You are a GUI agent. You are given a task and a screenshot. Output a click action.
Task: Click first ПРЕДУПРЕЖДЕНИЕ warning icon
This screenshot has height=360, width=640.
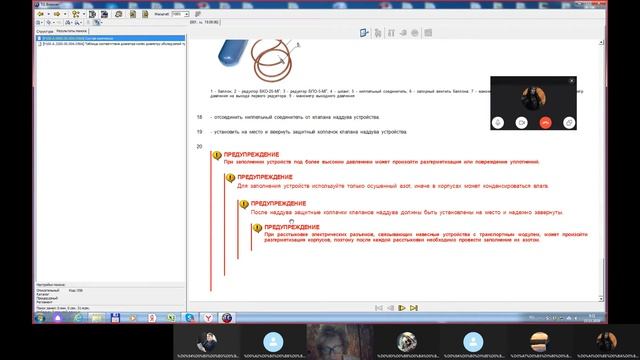[217, 155]
